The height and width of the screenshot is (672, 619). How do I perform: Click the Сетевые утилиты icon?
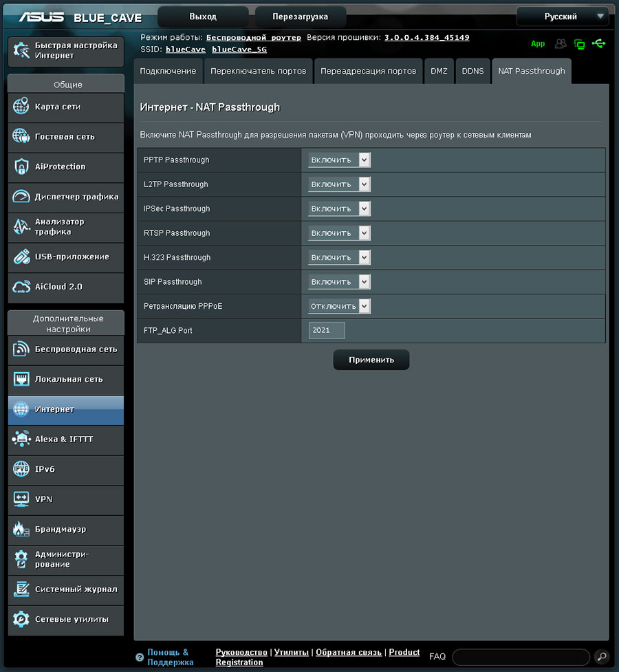pos(21,619)
